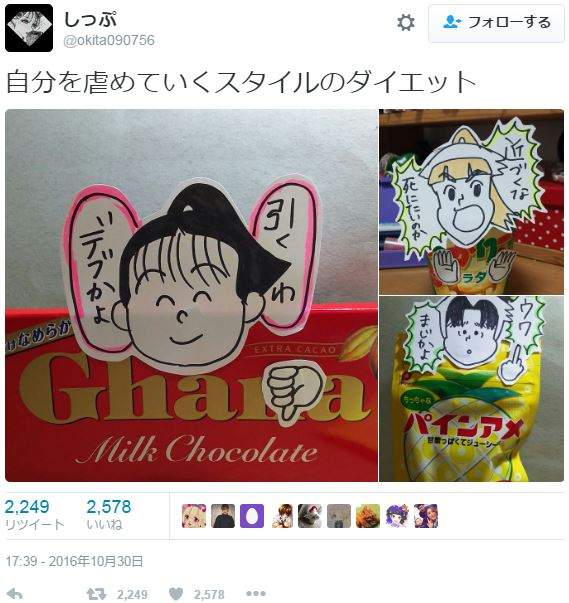Viewport: 569px width, 603px height.
Task: Click the last liker avatar in the row
Action: 426,516
